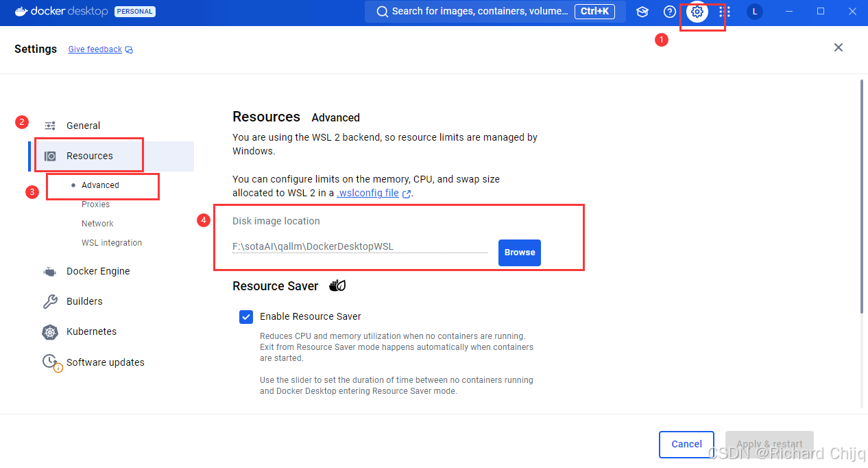Click the Disk image location label
This screenshot has width=868, height=468.
pyautogui.click(x=276, y=221)
